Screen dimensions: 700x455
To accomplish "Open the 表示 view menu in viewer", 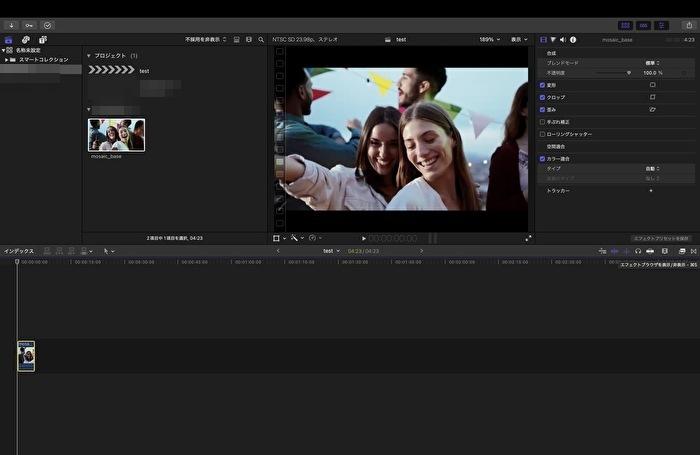I will coord(519,39).
